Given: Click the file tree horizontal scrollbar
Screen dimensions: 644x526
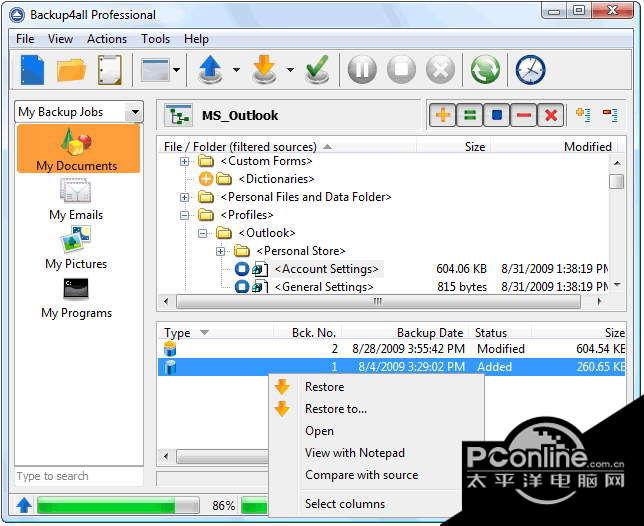Looking at the screenshot, I should click(378, 302).
